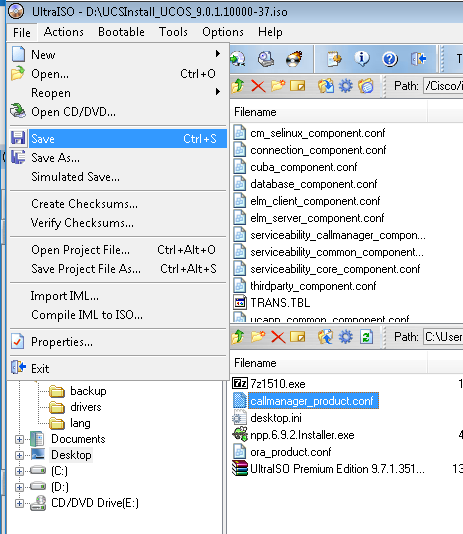Expand the CD/DVD Drive(E:) node

pos(19,503)
